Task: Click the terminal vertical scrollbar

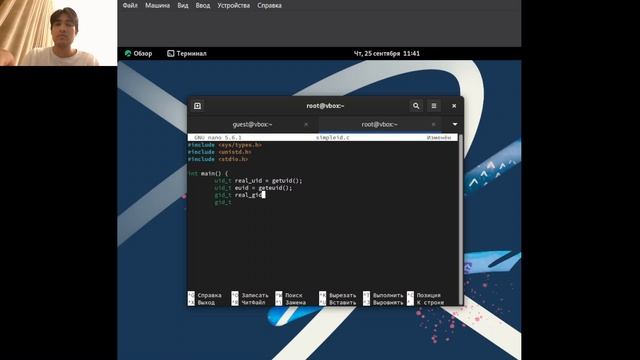Action: pyautogui.click(x=461, y=219)
